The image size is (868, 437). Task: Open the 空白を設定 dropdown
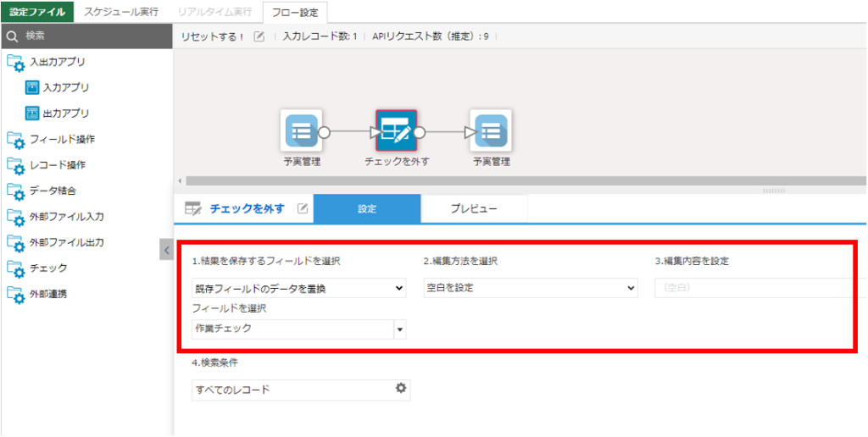click(531, 288)
